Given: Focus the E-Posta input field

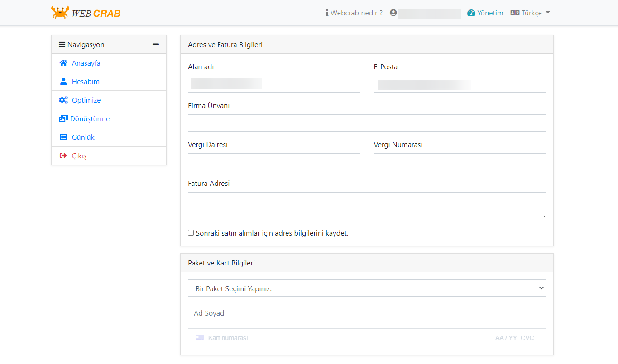Looking at the screenshot, I should point(460,84).
